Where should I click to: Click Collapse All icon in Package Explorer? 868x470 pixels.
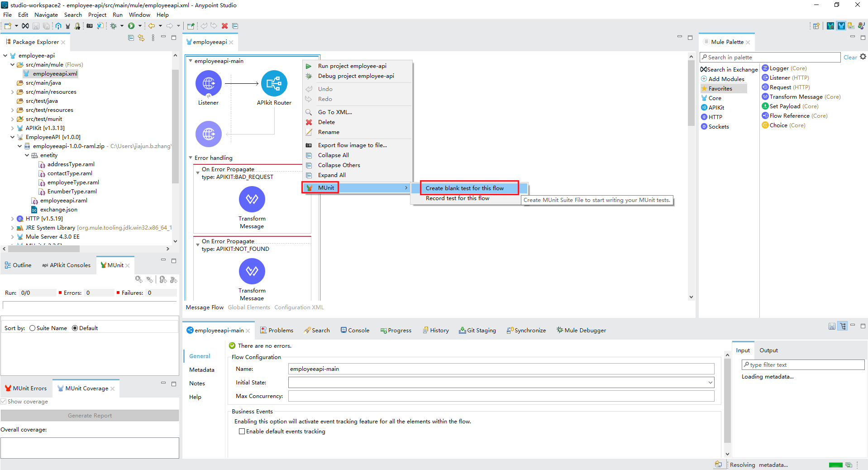(x=131, y=38)
